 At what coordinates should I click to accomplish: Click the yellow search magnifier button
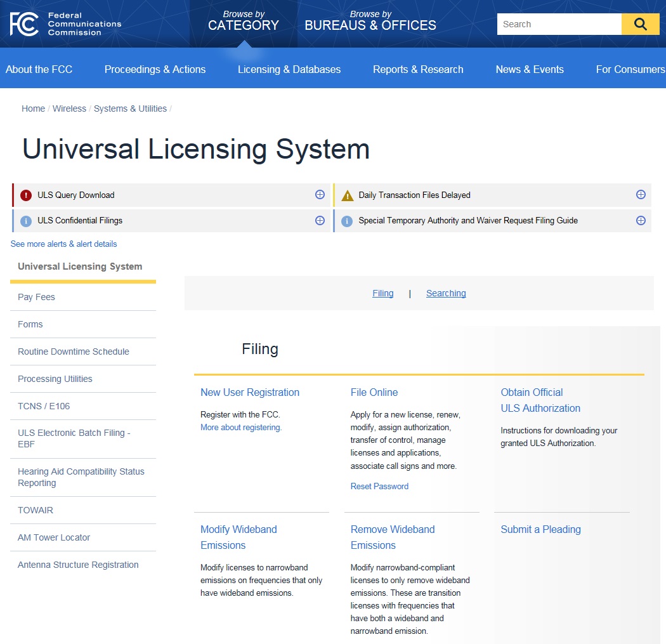click(640, 24)
